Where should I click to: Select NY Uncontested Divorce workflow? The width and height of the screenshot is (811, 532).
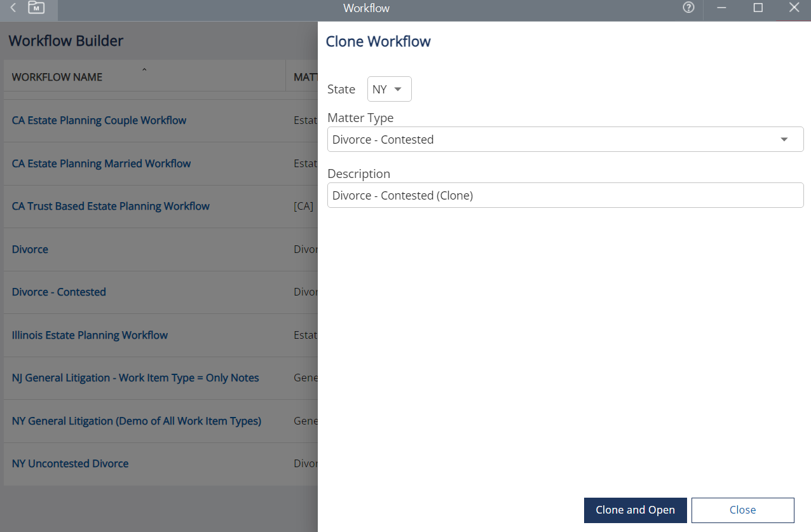click(x=70, y=464)
